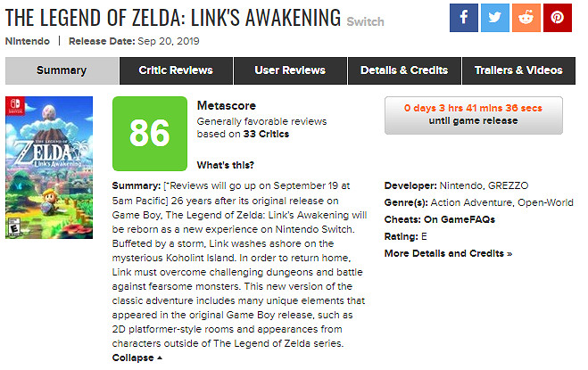This screenshot has height=370, width=588.
Task: Share page on Reddit
Action: 526,18
